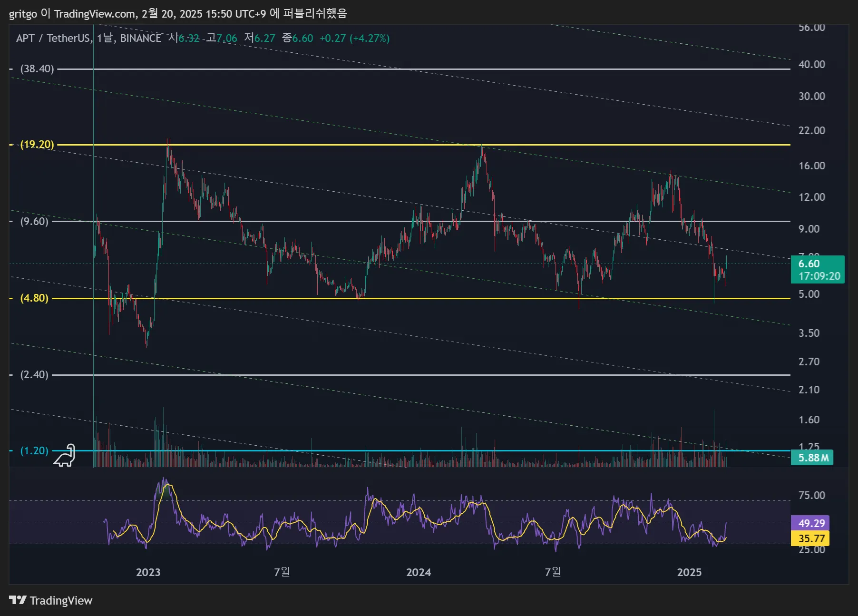Click the 3.50 price scale value
The image size is (858, 616).
809,333
